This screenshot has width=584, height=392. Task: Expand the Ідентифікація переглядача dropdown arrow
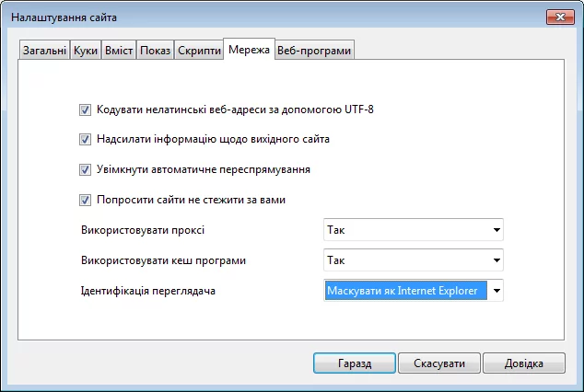point(496,291)
